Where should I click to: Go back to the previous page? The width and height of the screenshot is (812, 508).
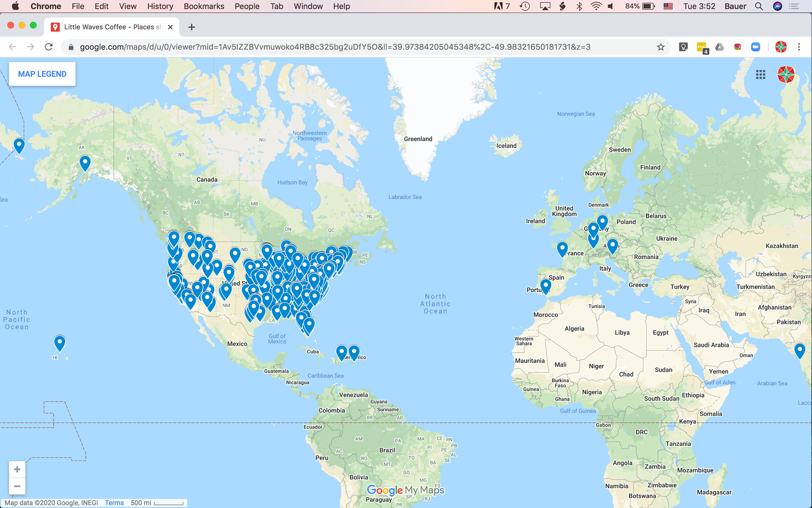pyautogui.click(x=12, y=47)
